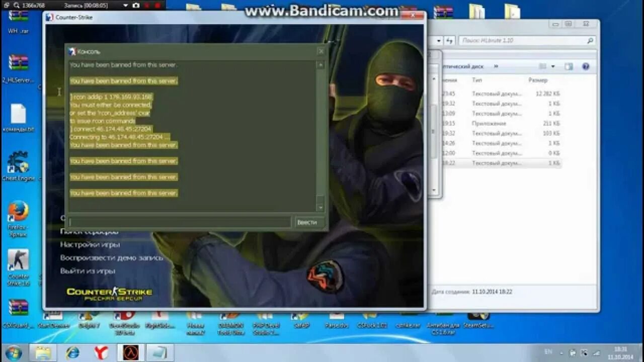Screen dimensions: 644x362
Task: Click console line '] connect 46.174.48.45:27204'
Action: point(111,129)
